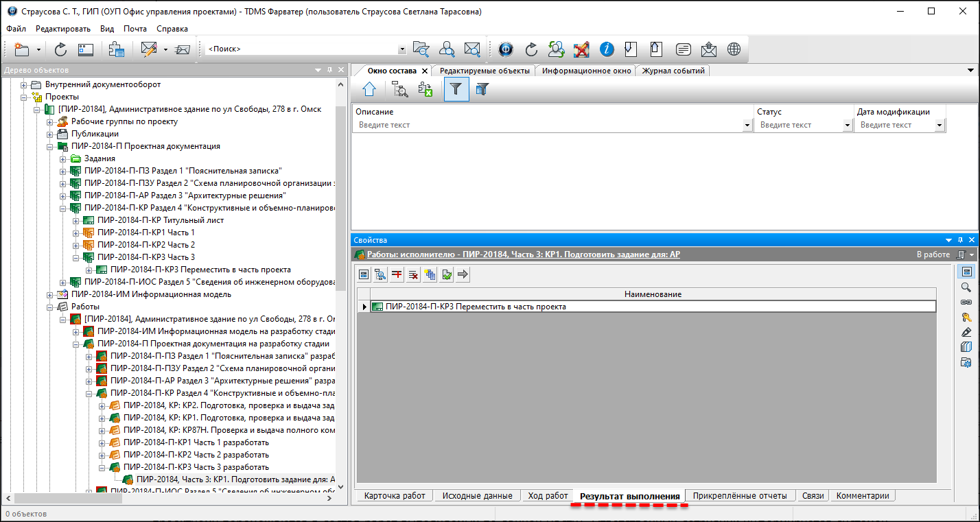
Task: Click the copy objects icon in properties toolbar
Action: point(430,274)
